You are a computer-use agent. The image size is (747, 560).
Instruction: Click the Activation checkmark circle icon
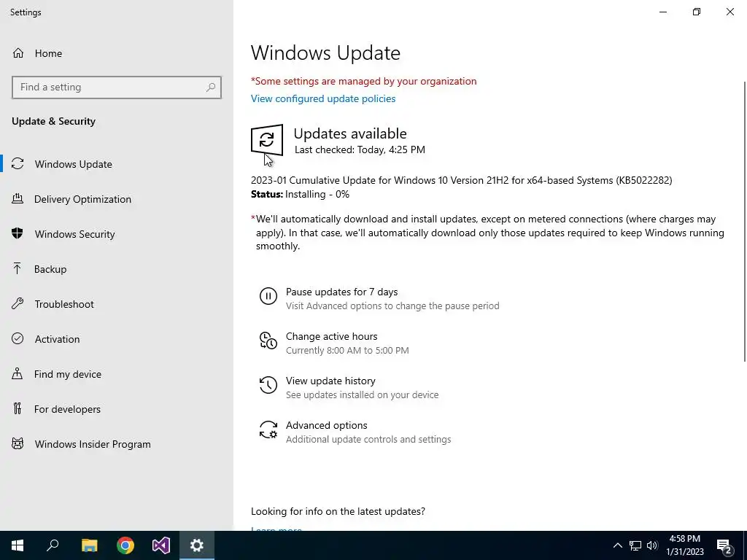tap(18, 338)
